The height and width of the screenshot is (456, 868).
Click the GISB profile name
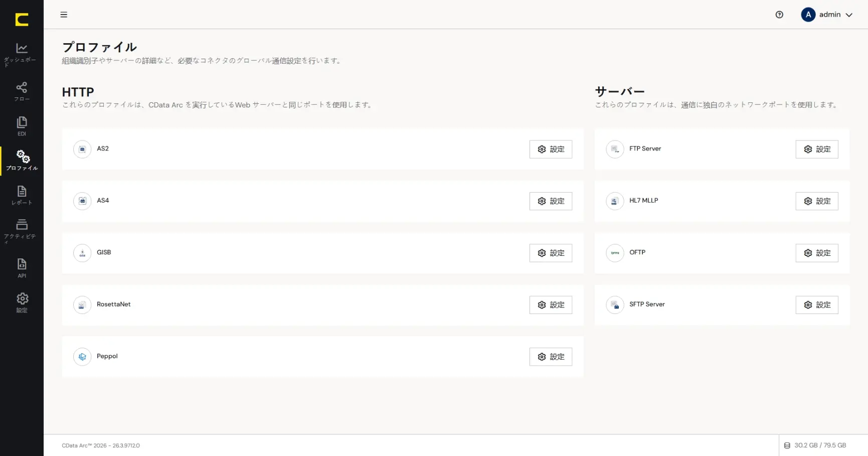point(104,252)
